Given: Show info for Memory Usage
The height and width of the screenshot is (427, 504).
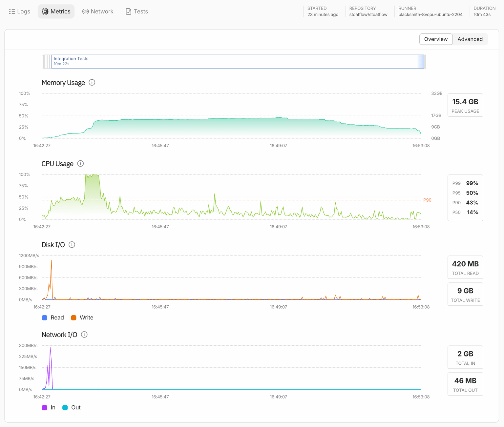Looking at the screenshot, I should (x=92, y=83).
